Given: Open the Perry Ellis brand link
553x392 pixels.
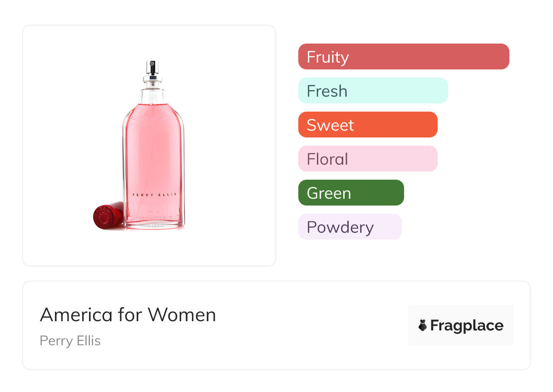Looking at the screenshot, I should point(70,341).
